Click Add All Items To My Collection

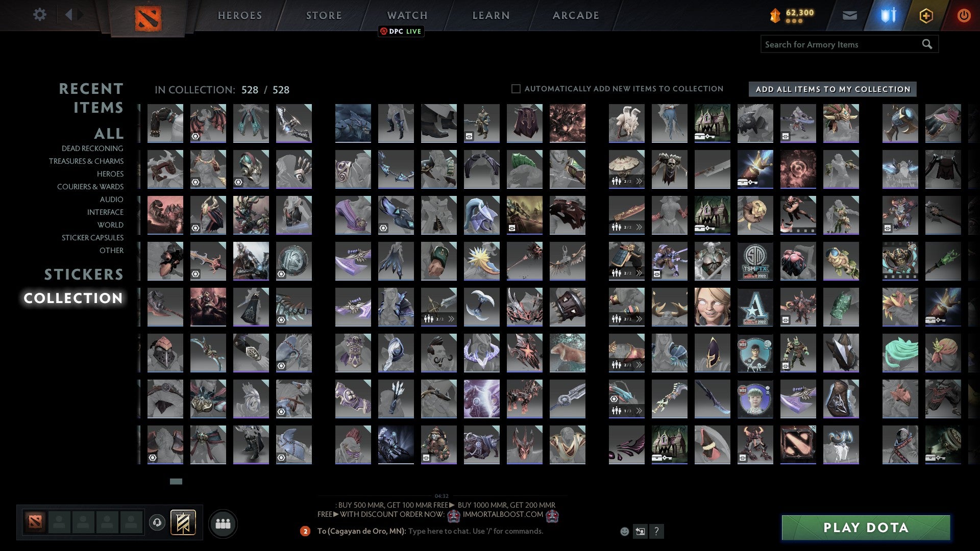click(832, 89)
